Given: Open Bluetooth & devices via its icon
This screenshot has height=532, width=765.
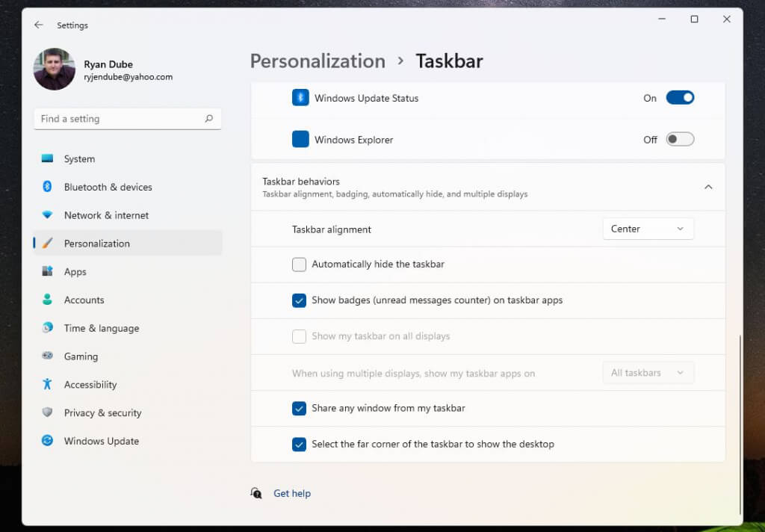Looking at the screenshot, I should point(48,187).
